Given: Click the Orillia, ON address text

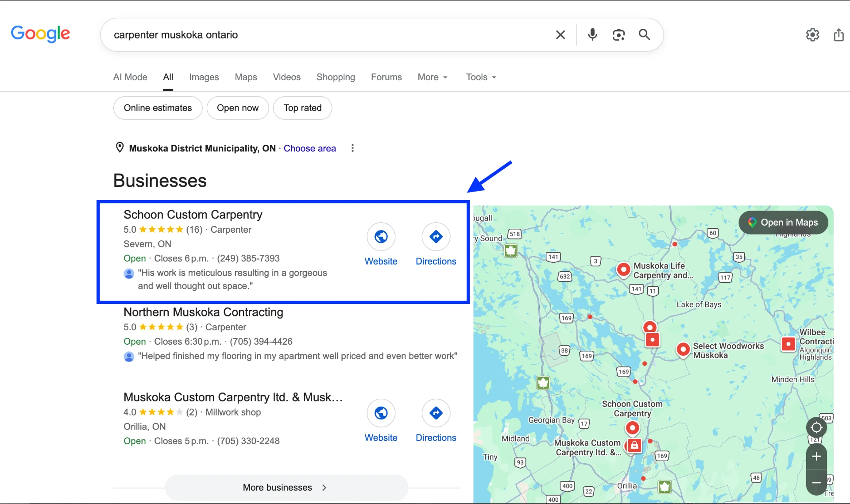Looking at the screenshot, I should click(x=144, y=427).
